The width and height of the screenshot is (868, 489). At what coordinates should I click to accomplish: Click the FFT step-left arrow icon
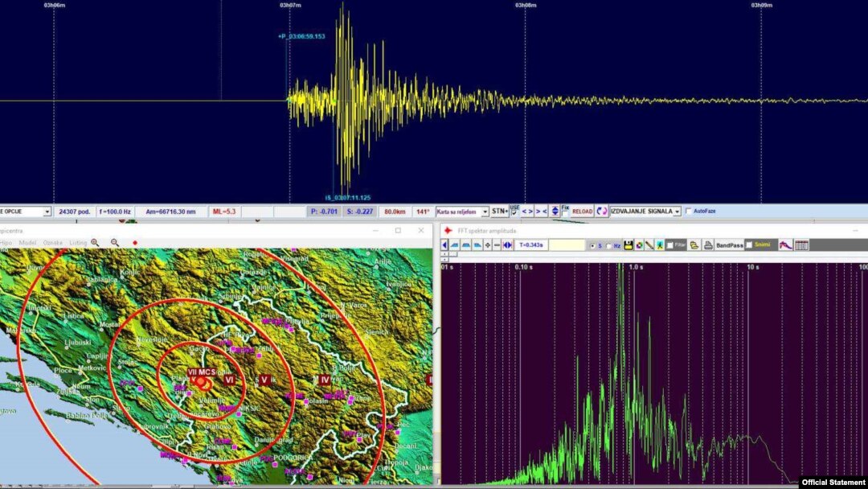[x=444, y=244]
